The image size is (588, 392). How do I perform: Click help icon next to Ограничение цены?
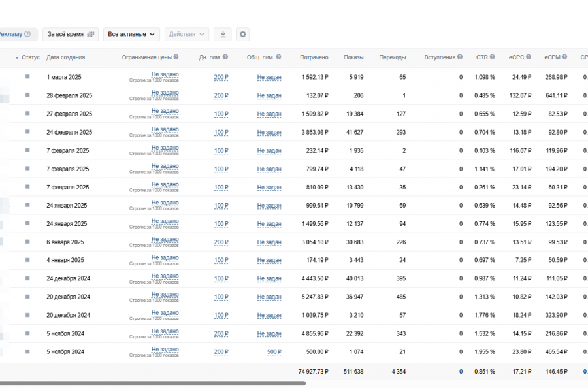[x=176, y=57]
